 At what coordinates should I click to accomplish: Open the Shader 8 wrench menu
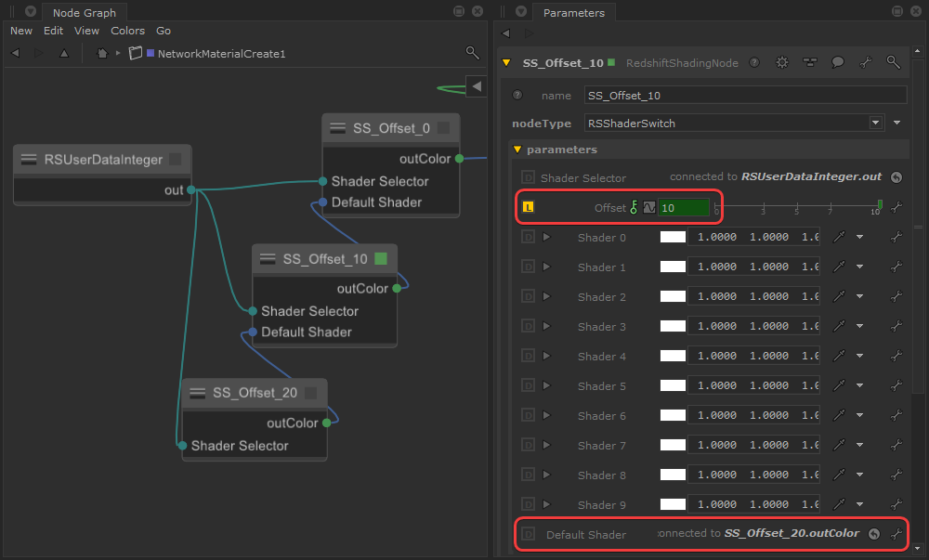(896, 475)
